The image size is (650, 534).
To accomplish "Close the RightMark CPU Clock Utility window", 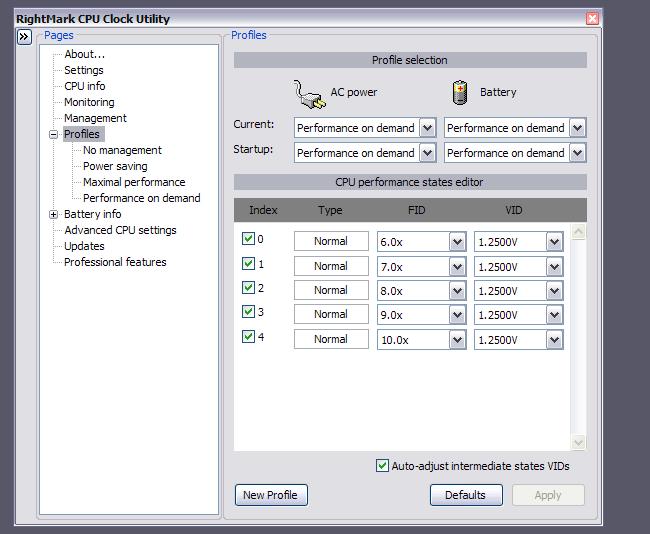I will pyautogui.click(x=592, y=19).
